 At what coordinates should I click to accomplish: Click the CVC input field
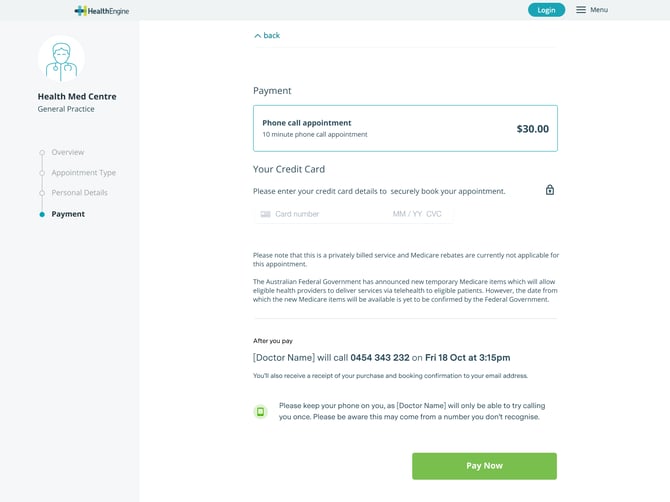tap(434, 214)
